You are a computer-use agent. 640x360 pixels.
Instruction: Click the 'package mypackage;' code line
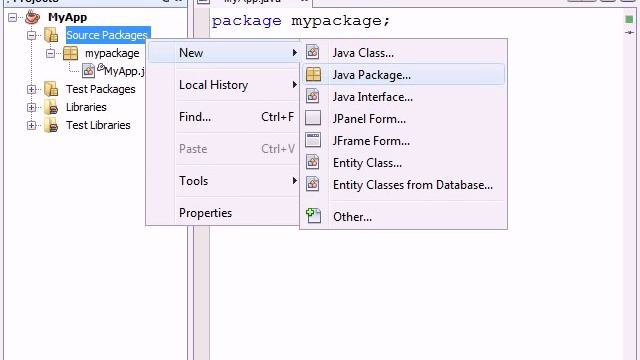coord(301,21)
